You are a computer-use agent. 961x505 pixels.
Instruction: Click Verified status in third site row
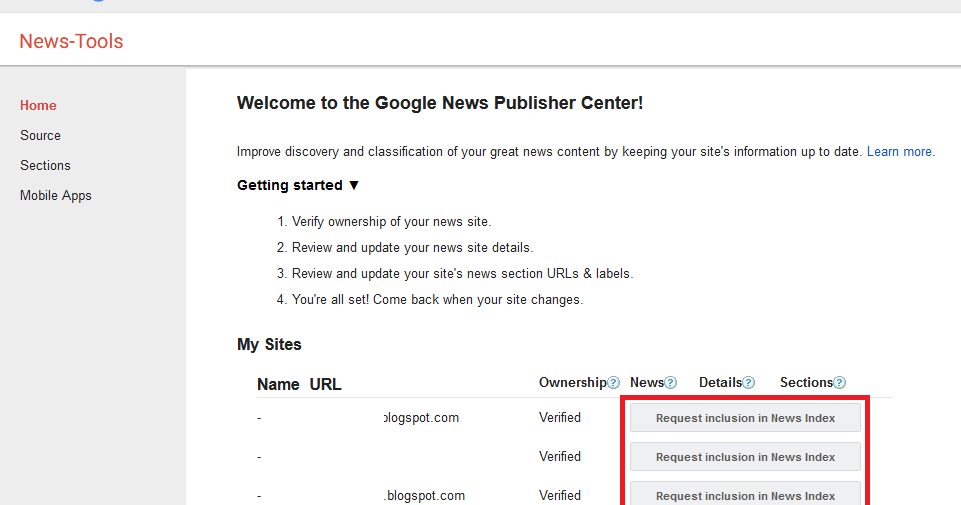tap(560, 495)
